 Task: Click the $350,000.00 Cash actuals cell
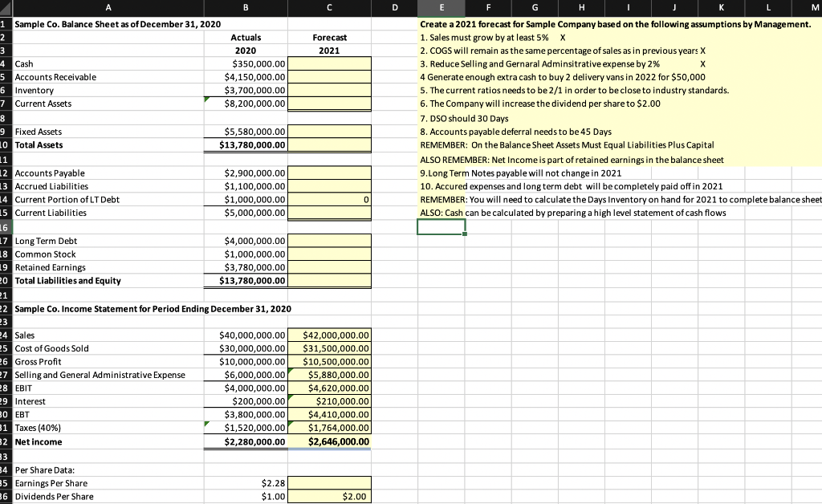[246, 64]
